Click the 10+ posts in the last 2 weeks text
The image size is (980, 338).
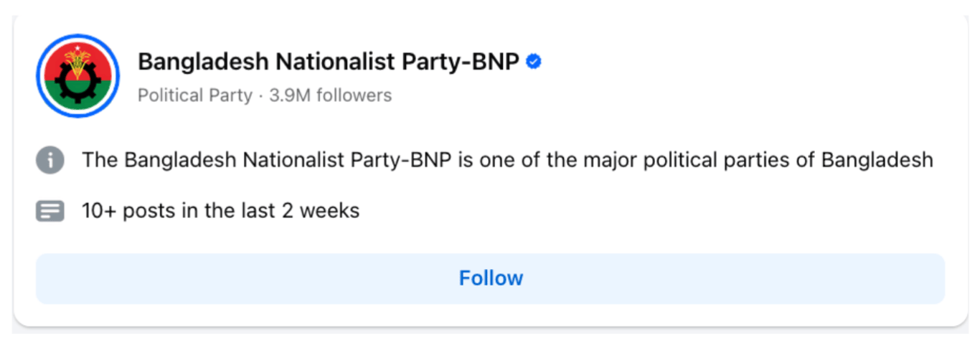coord(220,212)
